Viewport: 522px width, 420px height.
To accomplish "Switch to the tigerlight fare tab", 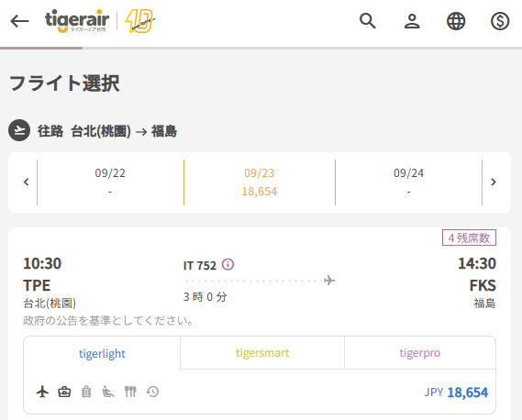I will tap(102, 353).
